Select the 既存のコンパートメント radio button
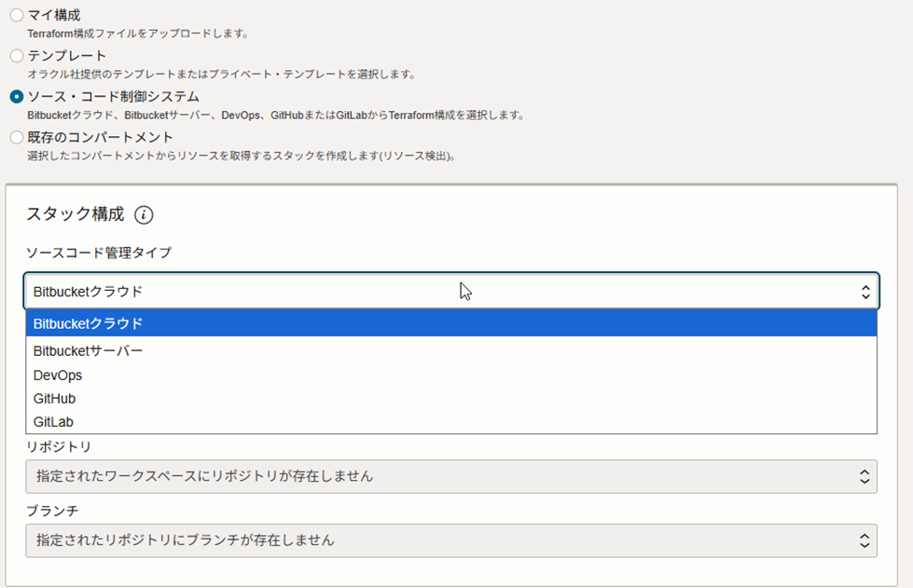 tap(16, 137)
